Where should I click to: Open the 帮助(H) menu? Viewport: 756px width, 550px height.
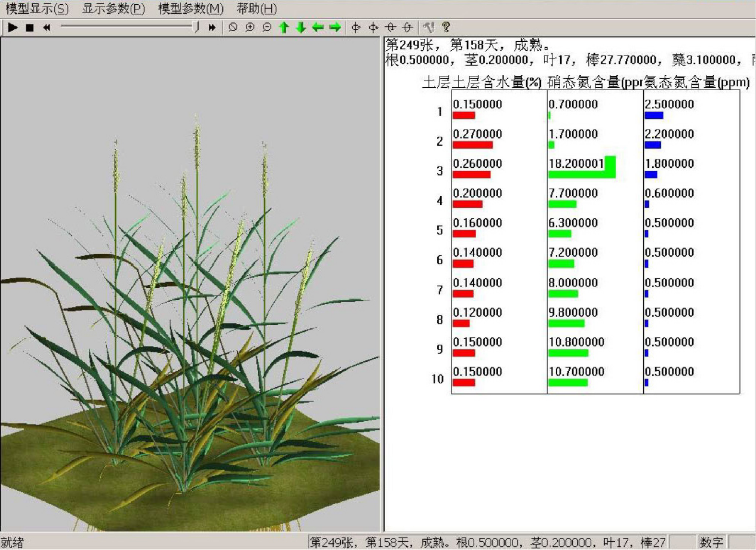click(257, 9)
